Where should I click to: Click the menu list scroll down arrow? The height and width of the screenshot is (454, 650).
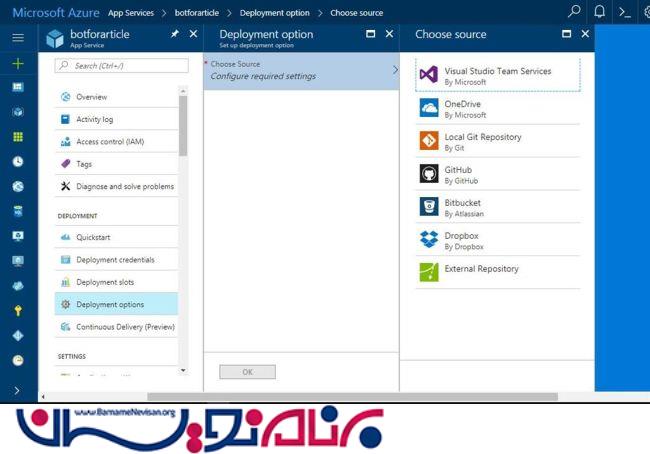pos(183,370)
